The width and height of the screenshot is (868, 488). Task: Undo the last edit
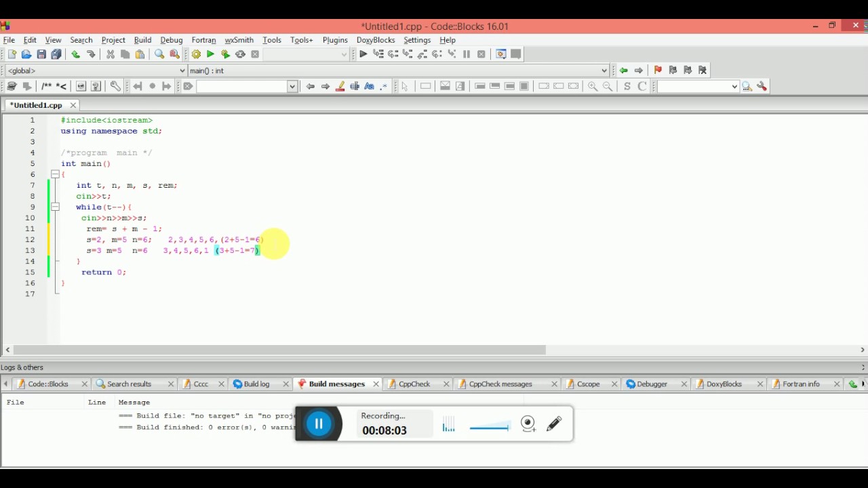(75, 54)
